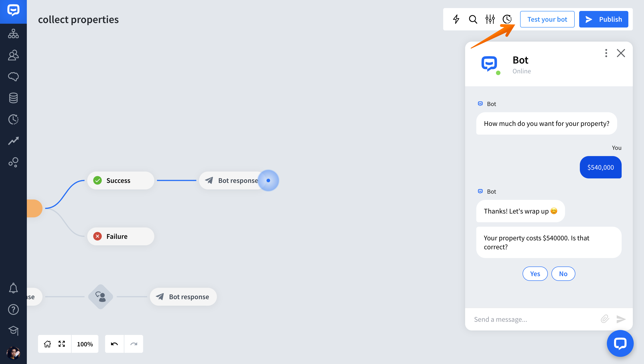Publish the bot

pyautogui.click(x=604, y=19)
